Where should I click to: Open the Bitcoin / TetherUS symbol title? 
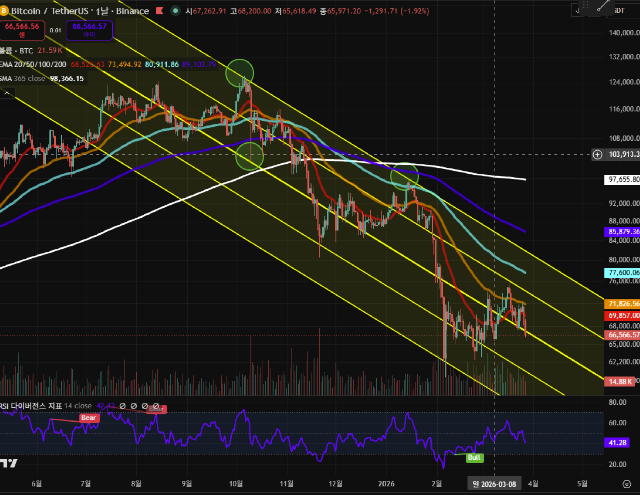[80, 11]
